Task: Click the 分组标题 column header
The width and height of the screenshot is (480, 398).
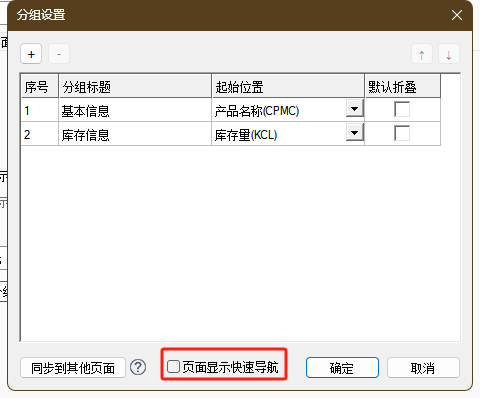Action: pyautogui.click(x=135, y=86)
